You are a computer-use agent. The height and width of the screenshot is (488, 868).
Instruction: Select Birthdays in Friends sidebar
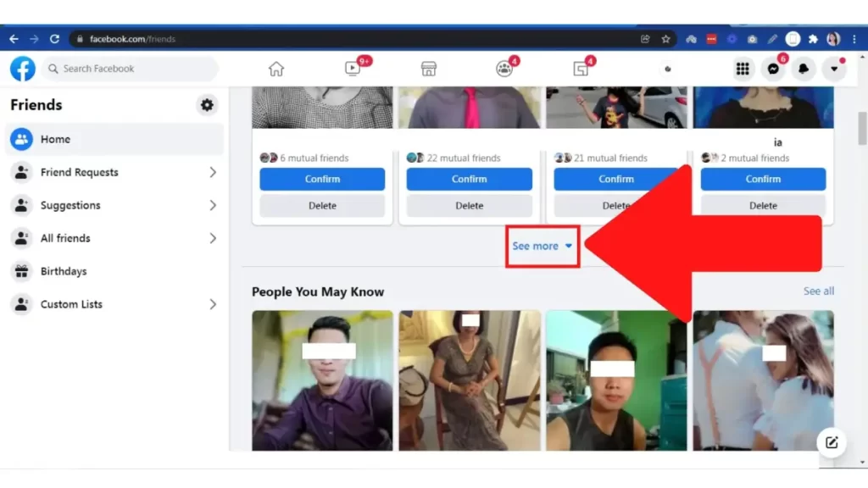click(64, 272)
